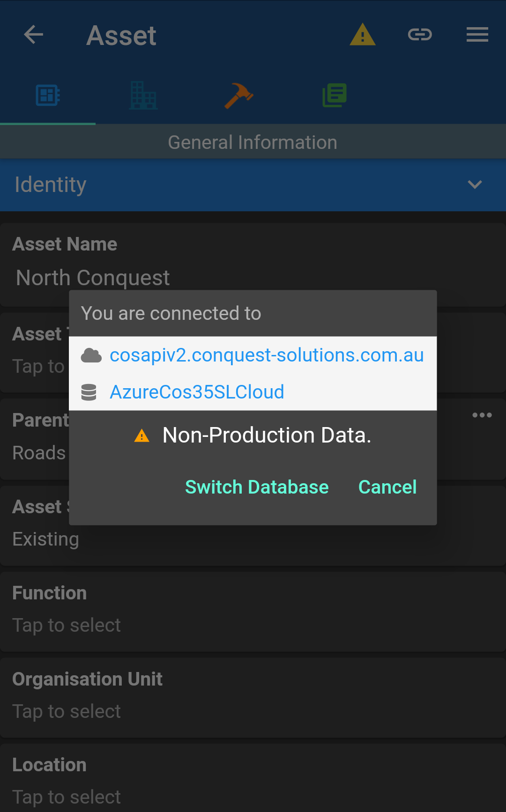Viewport: 506px width, 812px height.
Task: Open cosapiv2.conquest-solutions.com.au link
Action: [267, 355]
